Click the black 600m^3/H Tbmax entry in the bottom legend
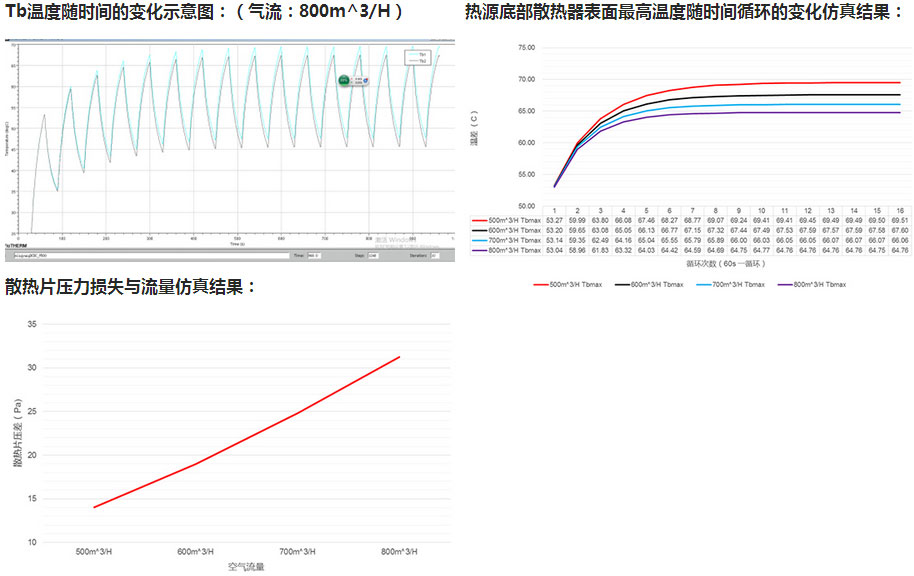 (649, 285)
